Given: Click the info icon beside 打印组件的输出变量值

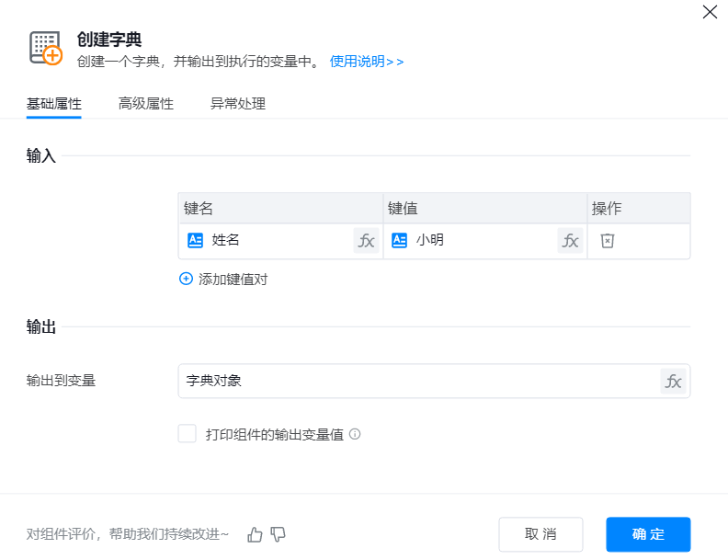Looking at the screenshot, I should click(355, 434).
